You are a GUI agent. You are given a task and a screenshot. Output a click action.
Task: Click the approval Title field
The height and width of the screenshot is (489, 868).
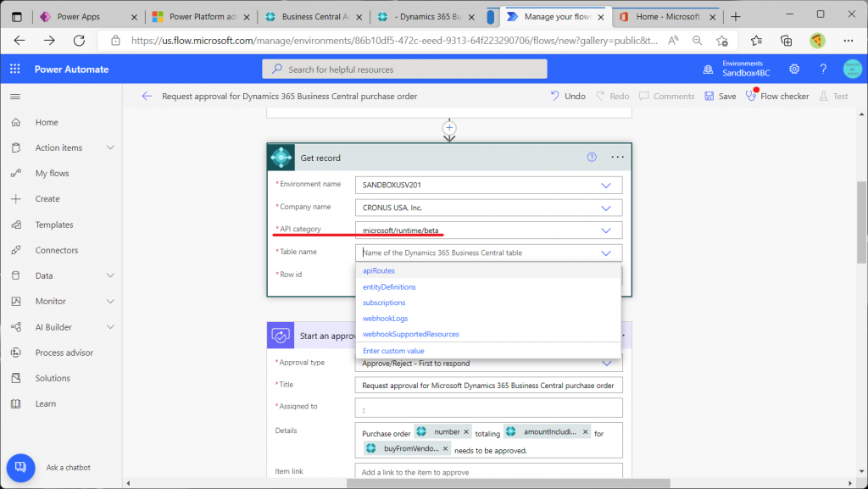coord(489,385)
